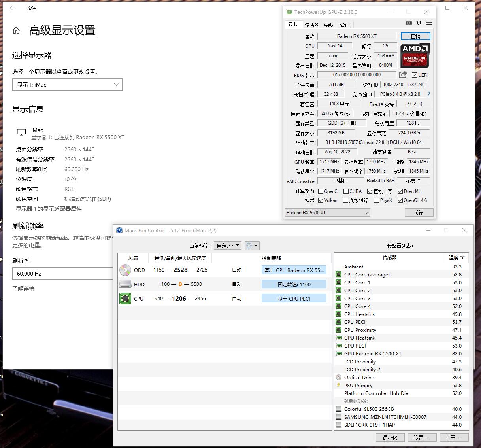Open the GPU-Z hamburger menu

[x=429, y=23]
